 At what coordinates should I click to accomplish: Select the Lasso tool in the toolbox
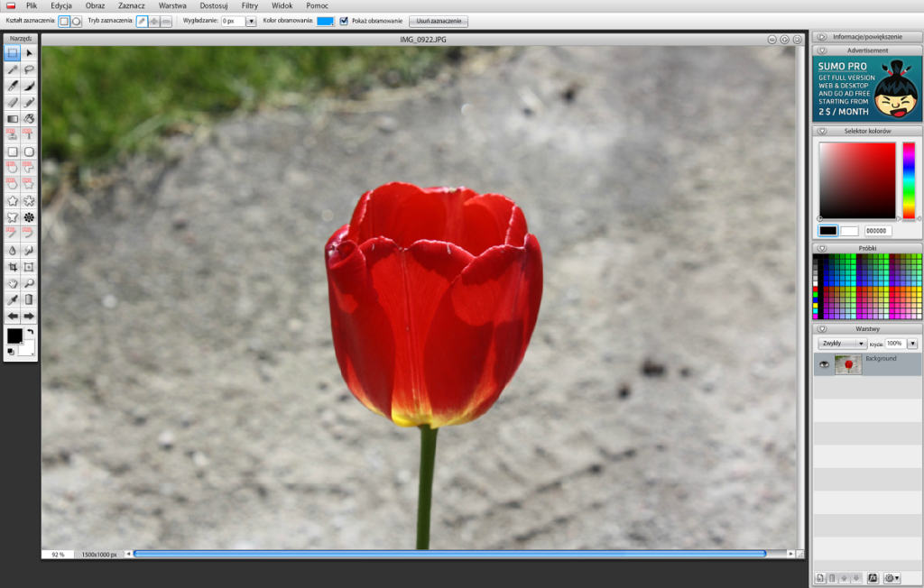point(29,69)
